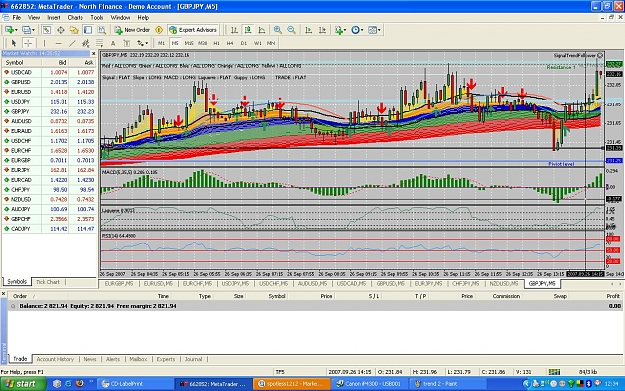Image resolution: width=625 pixels, height=391 pixels.
Task: Close the Terminal panel
Action: pyautogui.click(x=4, y=294)
